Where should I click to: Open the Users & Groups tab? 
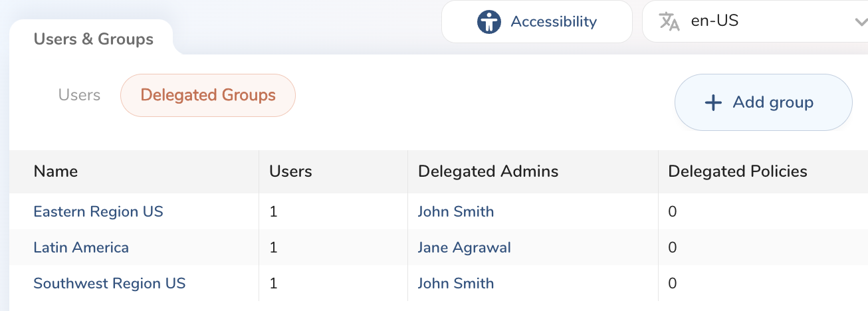pyautogui.click(x=93, y=39)
